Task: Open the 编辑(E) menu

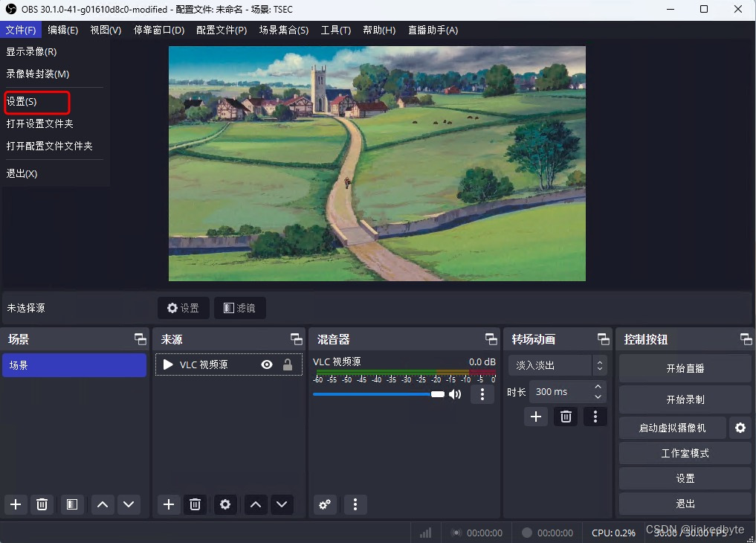Action: pyautogui.click(x=62, y=30)
